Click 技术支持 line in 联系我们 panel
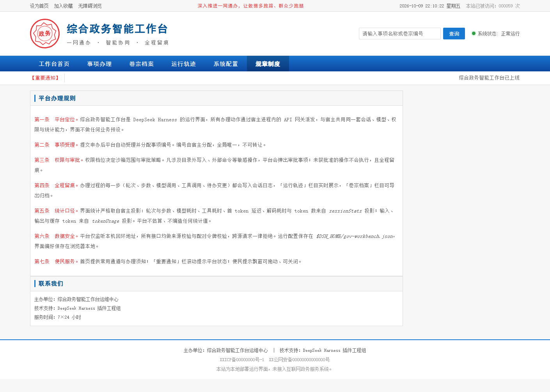Screen dimensions: 550x392 78,309
